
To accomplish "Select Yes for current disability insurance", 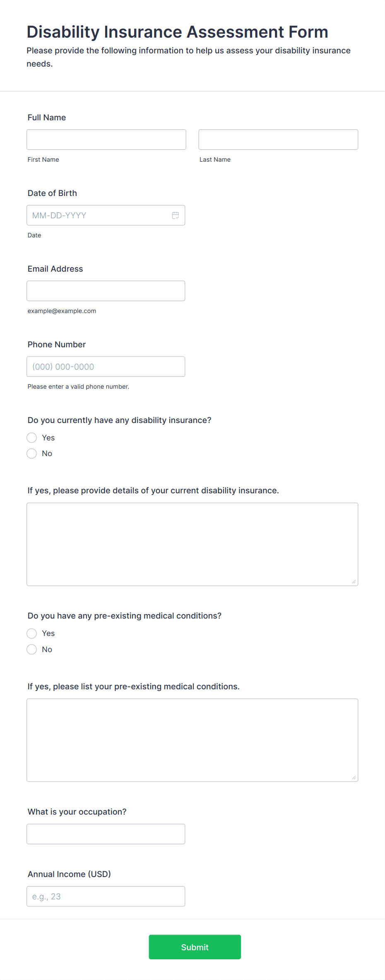I will click(x=32, y=437).
